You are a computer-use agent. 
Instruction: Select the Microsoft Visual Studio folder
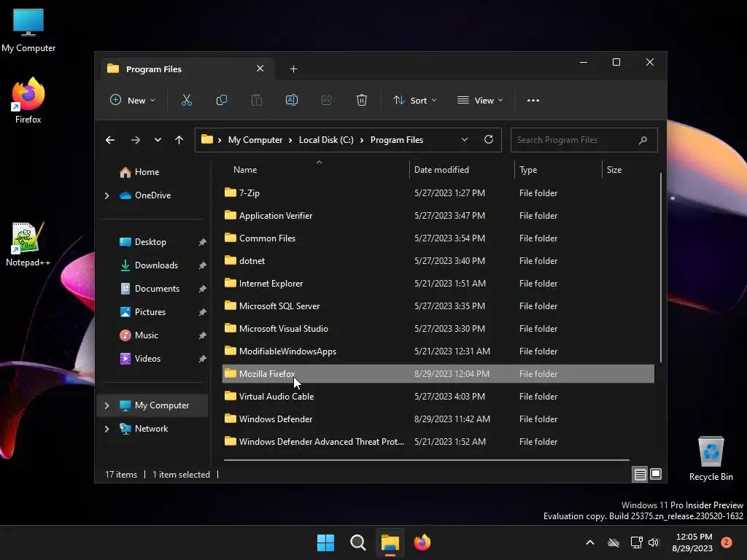point(438,329)
